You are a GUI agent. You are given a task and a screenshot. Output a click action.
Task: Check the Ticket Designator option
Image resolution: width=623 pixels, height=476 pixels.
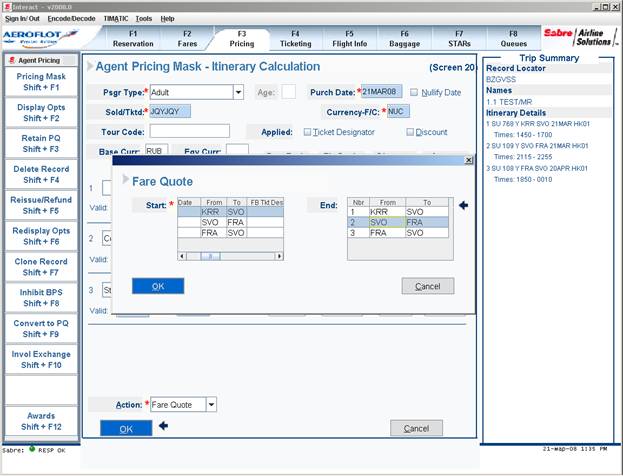[307, 132]
